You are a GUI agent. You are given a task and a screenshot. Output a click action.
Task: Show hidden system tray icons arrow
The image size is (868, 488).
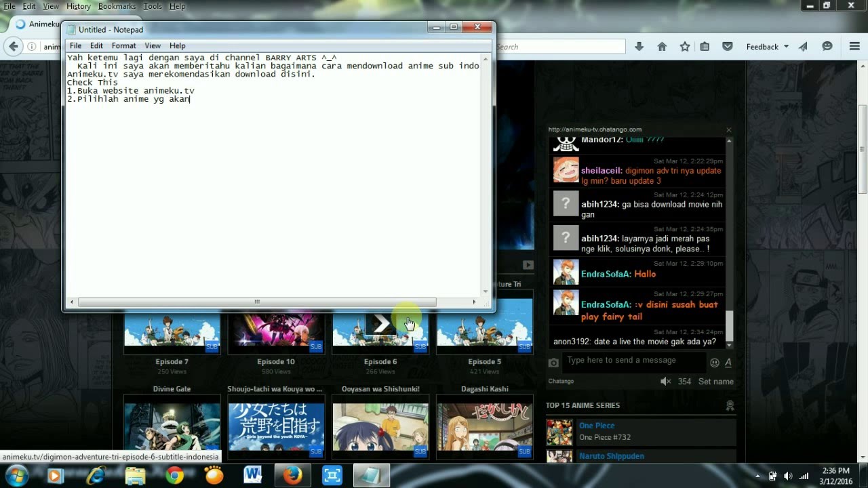tap(757, 476)
